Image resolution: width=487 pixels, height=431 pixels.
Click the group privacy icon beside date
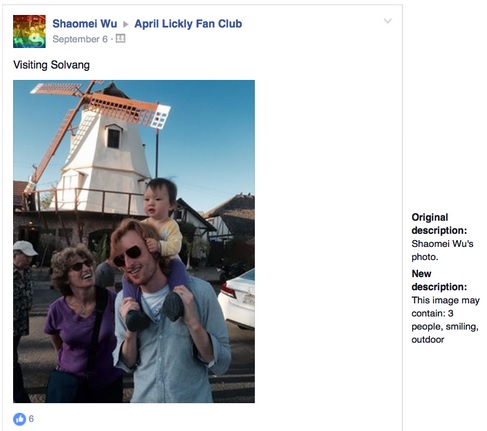coord(120,39)
